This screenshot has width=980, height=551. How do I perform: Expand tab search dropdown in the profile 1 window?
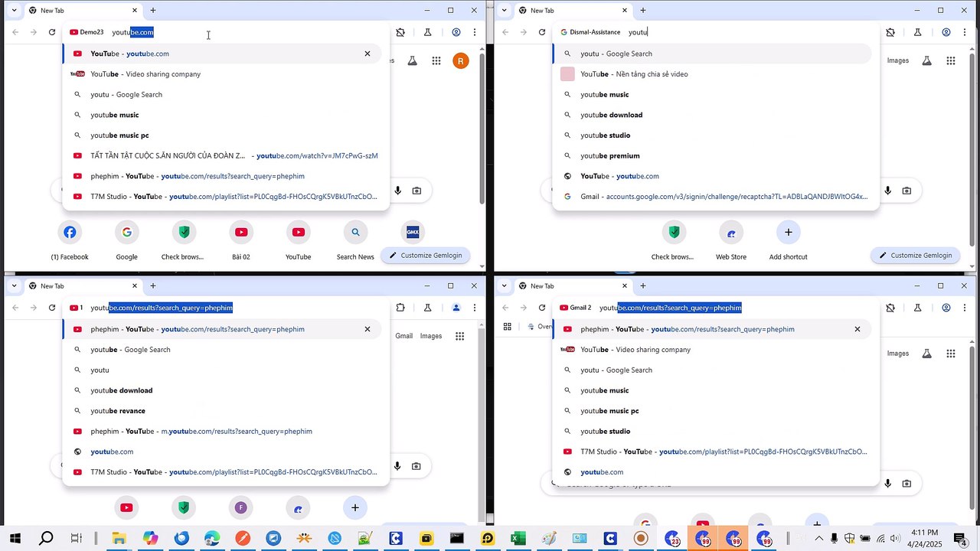pyautogui.click(x=14, y=286)
